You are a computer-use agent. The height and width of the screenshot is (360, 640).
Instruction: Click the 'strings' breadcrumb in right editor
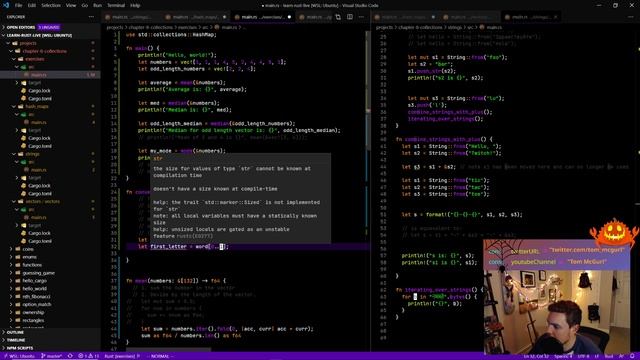(x=455, y=27)
